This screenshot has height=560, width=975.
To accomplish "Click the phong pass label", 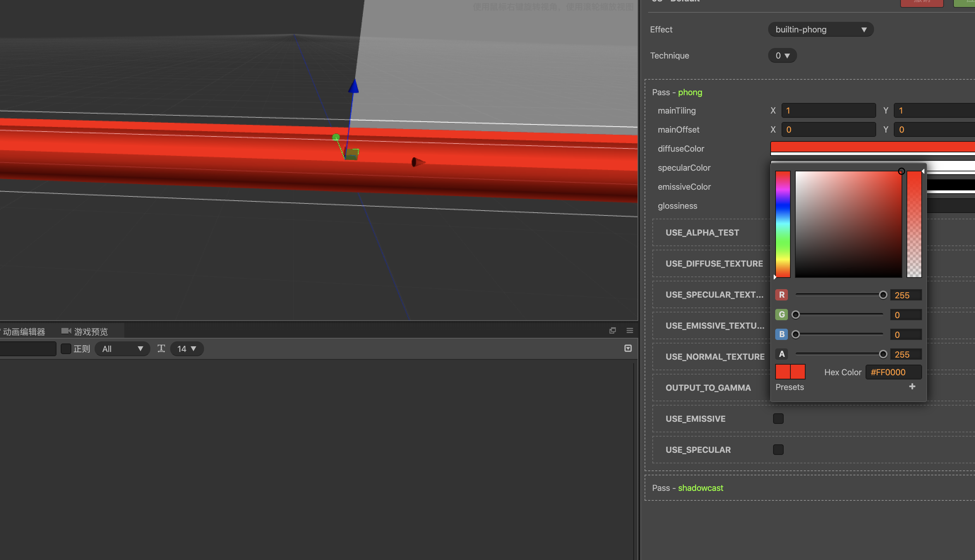I will click(x=690, y=92).
